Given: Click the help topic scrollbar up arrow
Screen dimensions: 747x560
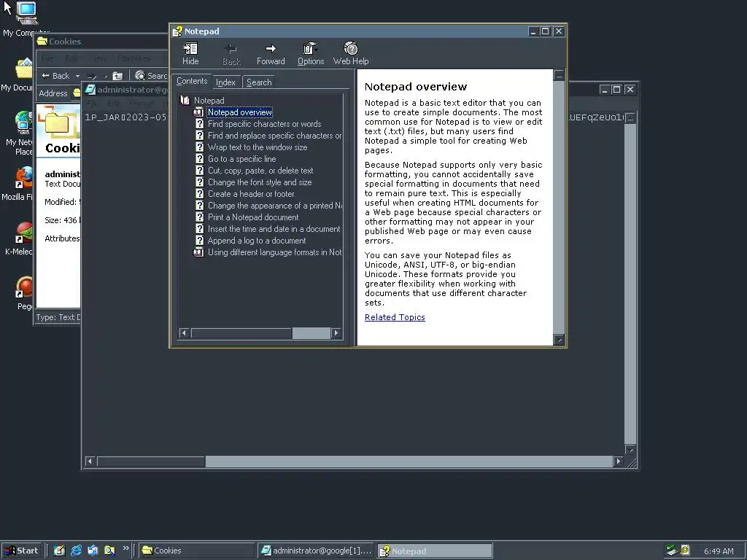Looking at the screenshot, I should click(x=559, y=75).
